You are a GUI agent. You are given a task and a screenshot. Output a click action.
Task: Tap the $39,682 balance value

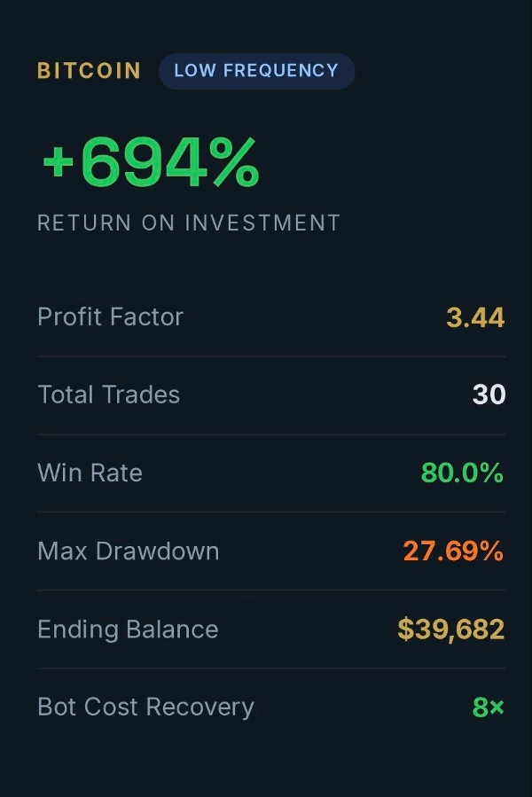[450, 629]
